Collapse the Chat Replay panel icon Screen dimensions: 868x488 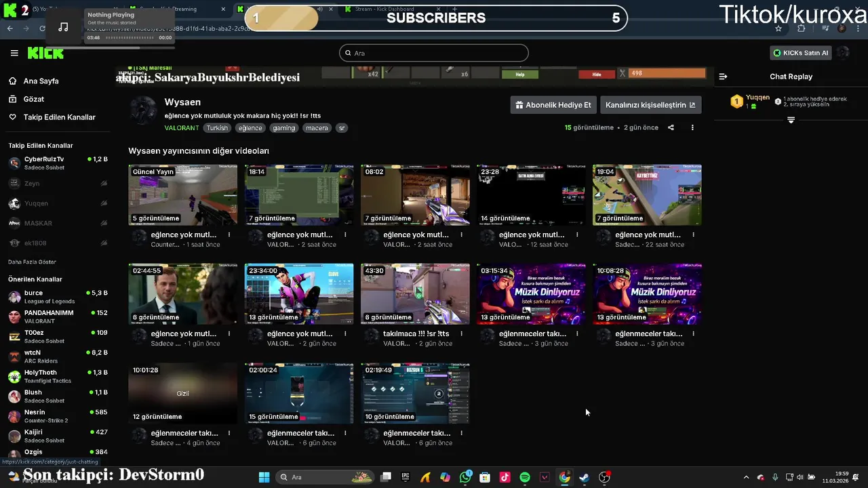[723, 77]
